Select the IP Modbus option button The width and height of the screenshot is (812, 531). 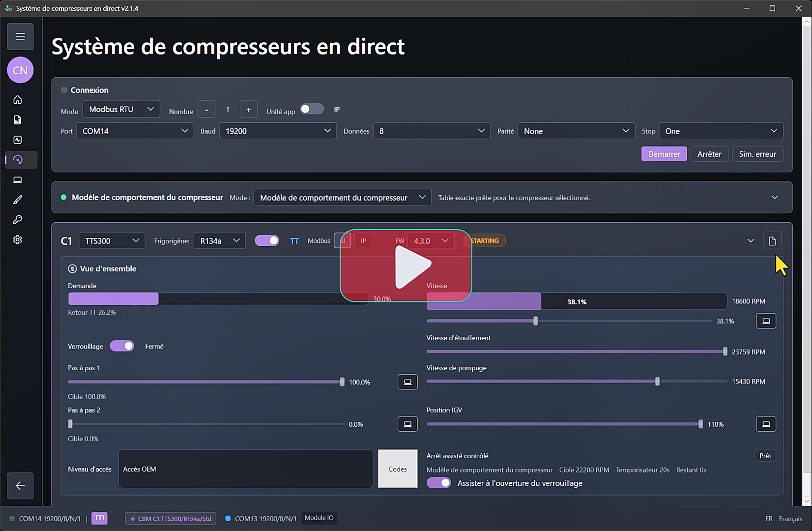point(363,241)
